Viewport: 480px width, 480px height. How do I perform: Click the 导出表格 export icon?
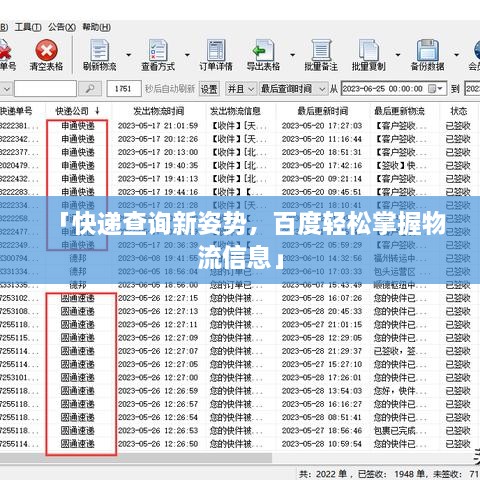tap(263, 50)
